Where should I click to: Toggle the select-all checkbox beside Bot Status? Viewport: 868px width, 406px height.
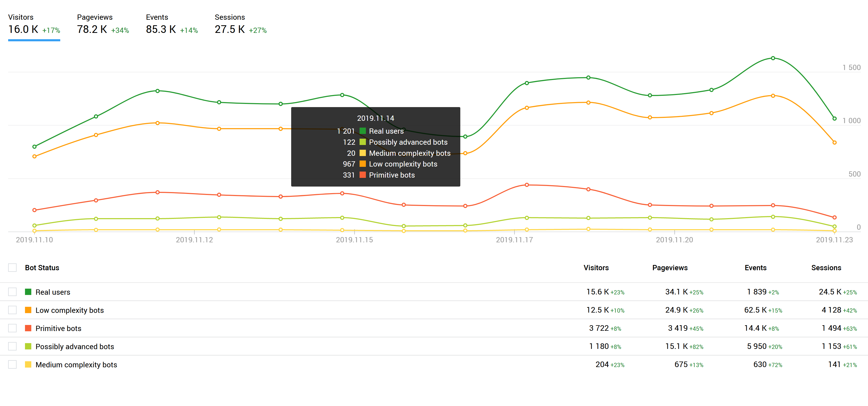point(12,267)
